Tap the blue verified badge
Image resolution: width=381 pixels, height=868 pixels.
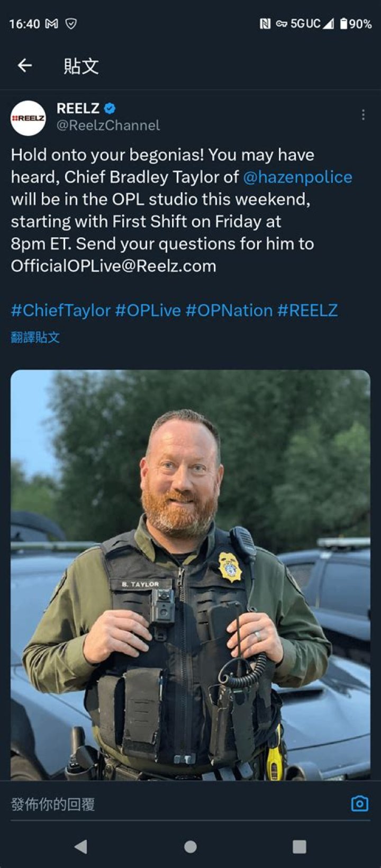click(110, 109)
